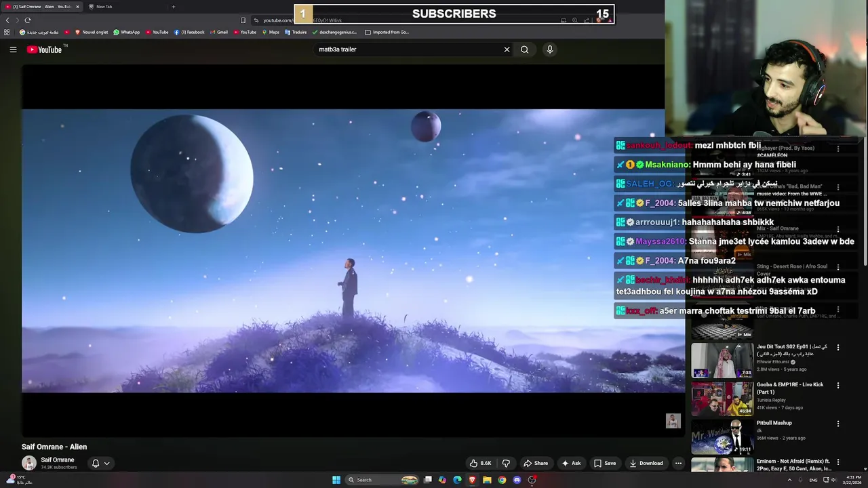
Task: Start voice search with microphone
Action: tap(550, 49)
